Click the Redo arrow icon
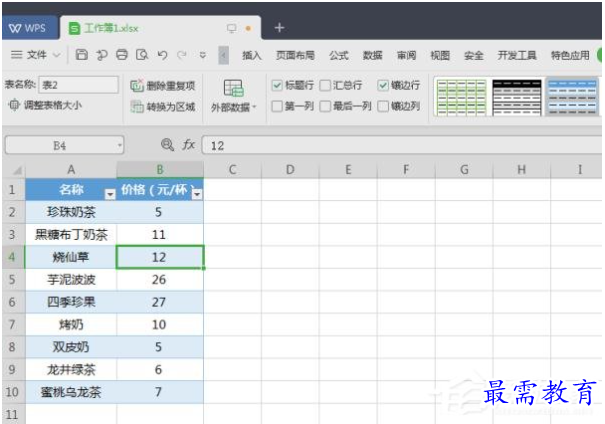Viewport: 605px width, 424px height. 182,55
